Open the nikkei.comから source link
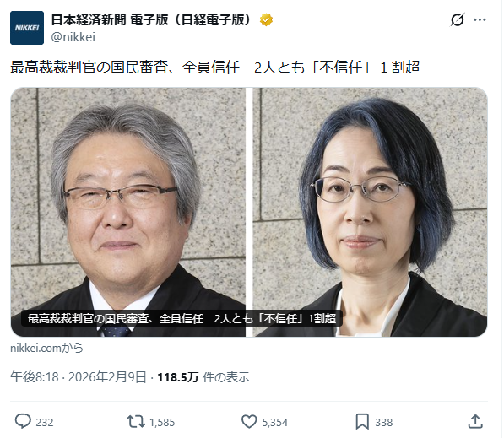This screenshot has height=438, width=504. point(46,348)
